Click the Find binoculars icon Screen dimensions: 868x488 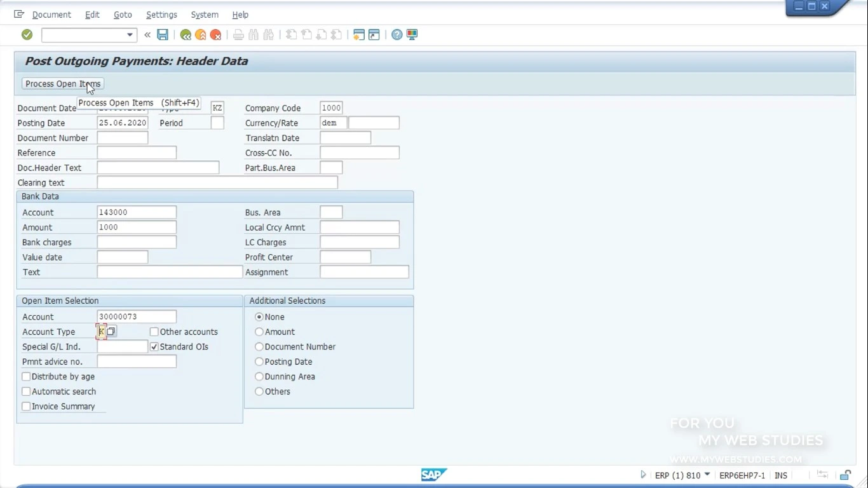[x=254, y=35]
